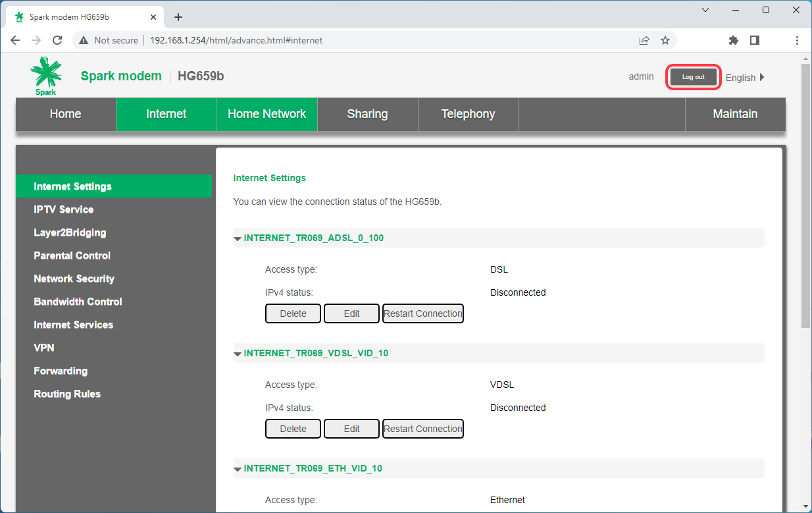
Task: Click the Ethernet access type value
Action: tap(507, 500)
